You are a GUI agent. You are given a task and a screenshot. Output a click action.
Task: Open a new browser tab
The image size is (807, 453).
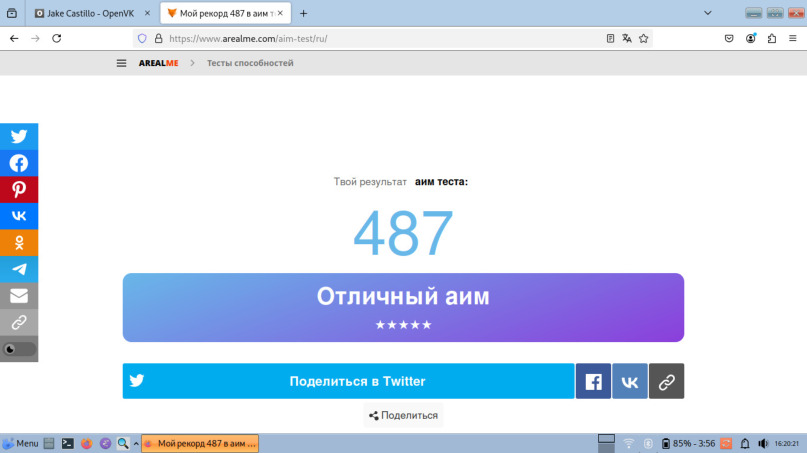pyautogui.click(x=304, y=13)
